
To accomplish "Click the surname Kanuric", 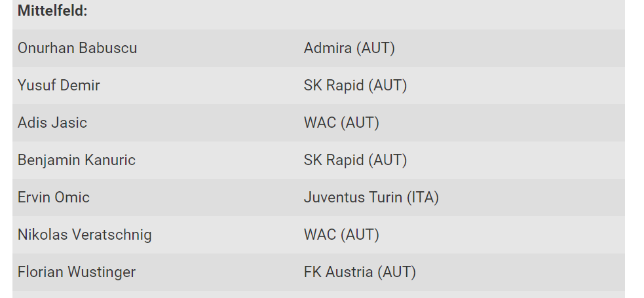I will pos(105,160).
